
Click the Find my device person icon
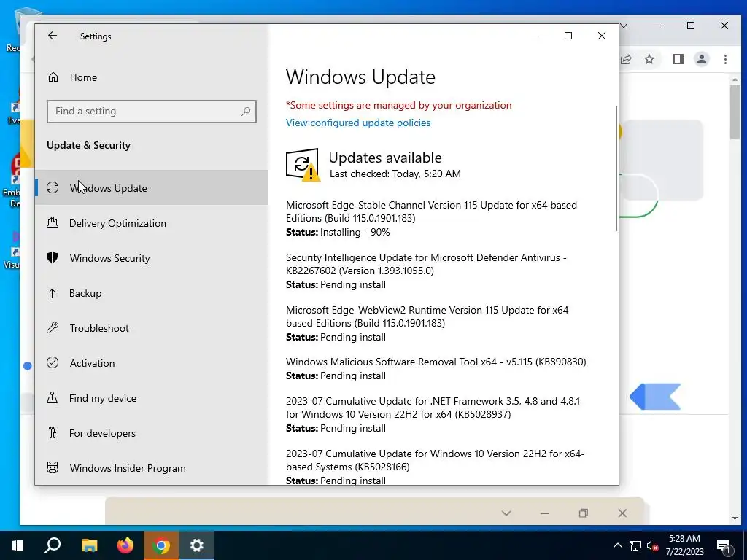click(x=53, y=397)
